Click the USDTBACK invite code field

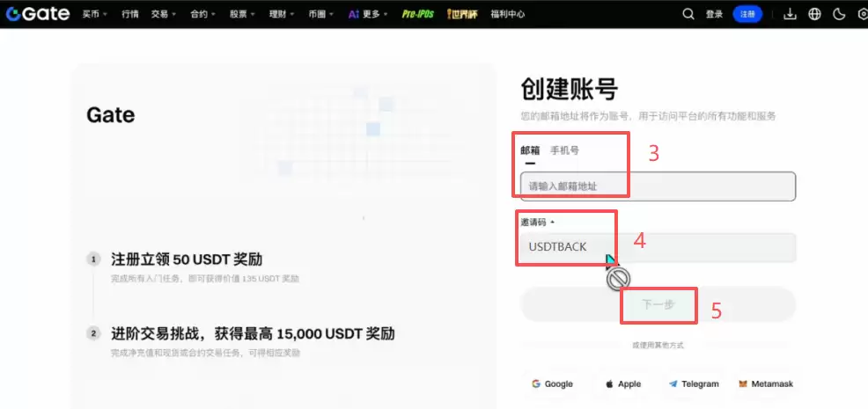[658, 247]
